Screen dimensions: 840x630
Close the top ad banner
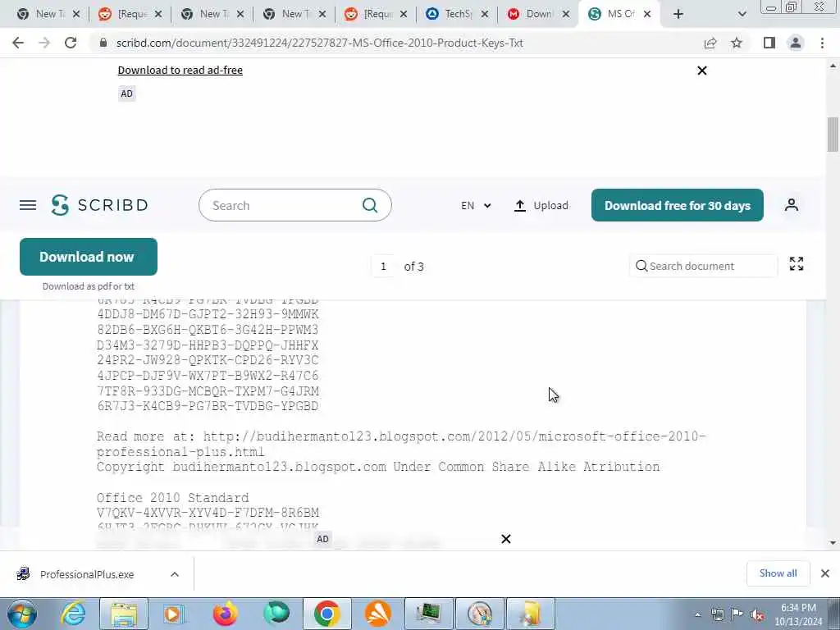702,71
